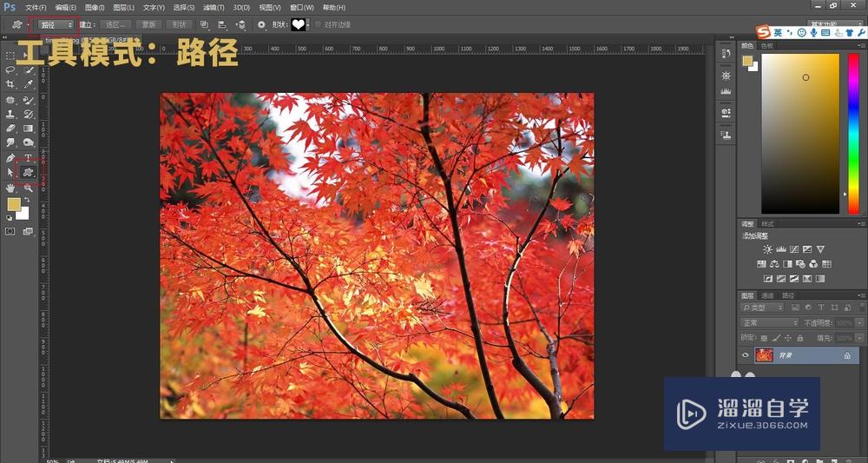Add a Brightness/Contrast adjustment
Viewport: 868px width, 463px height.
click(x=767, y=250)
